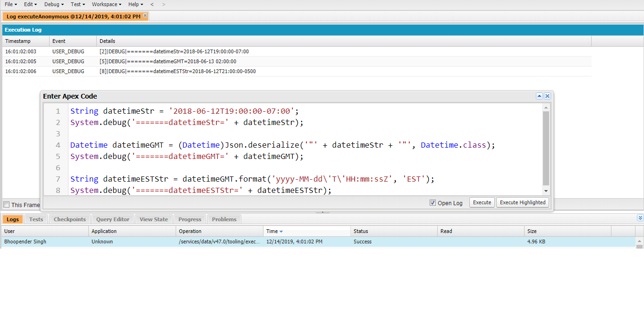
Task: Open the Debug menu
Action: (x=54, y=4)
